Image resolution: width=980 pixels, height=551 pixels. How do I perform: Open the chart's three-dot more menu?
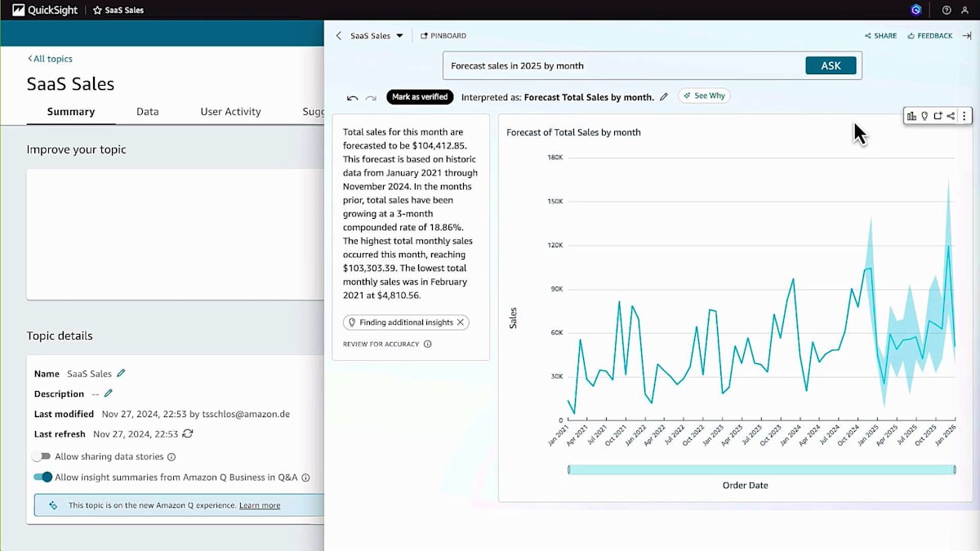964,116
